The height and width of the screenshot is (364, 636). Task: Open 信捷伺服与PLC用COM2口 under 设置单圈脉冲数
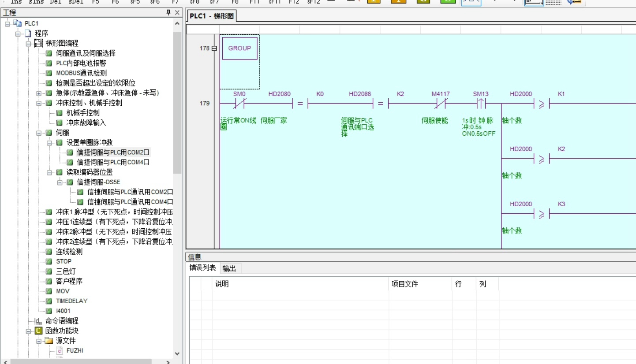click(113, 152)
